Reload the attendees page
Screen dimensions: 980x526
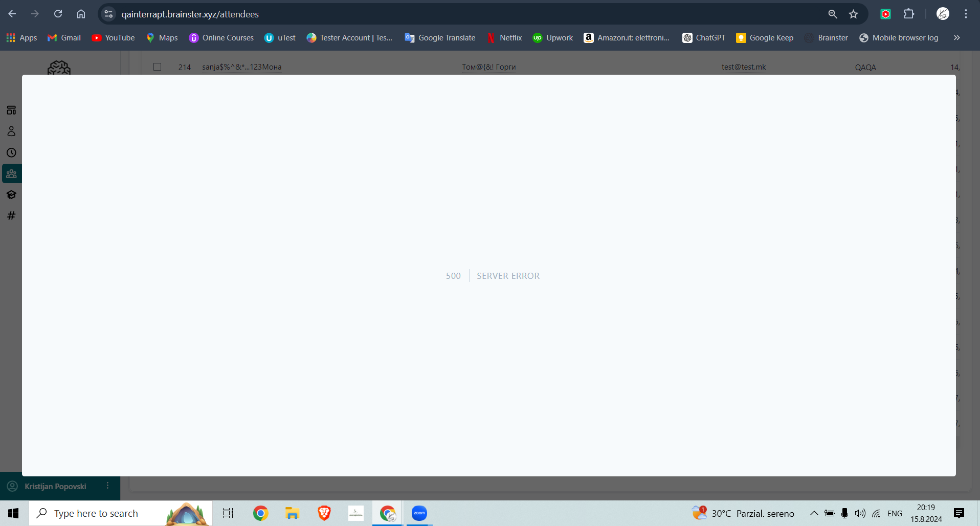[x=58, y=14]
